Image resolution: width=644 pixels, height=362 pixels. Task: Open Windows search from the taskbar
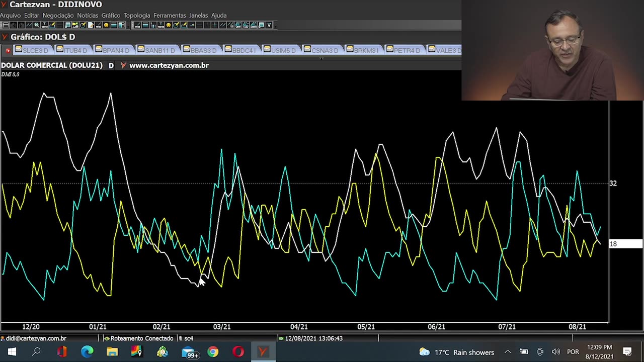click(x=36, y=352)
